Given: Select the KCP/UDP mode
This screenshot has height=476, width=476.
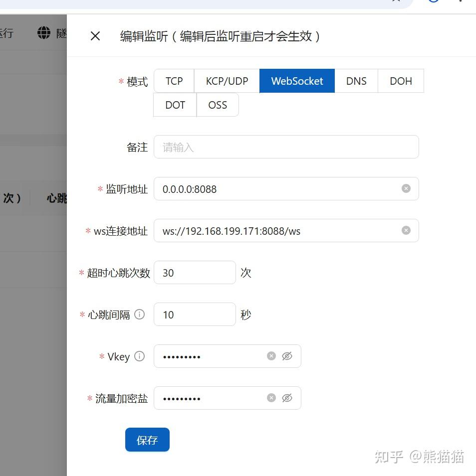Looking at the screenshot, I should click(226, 81).
